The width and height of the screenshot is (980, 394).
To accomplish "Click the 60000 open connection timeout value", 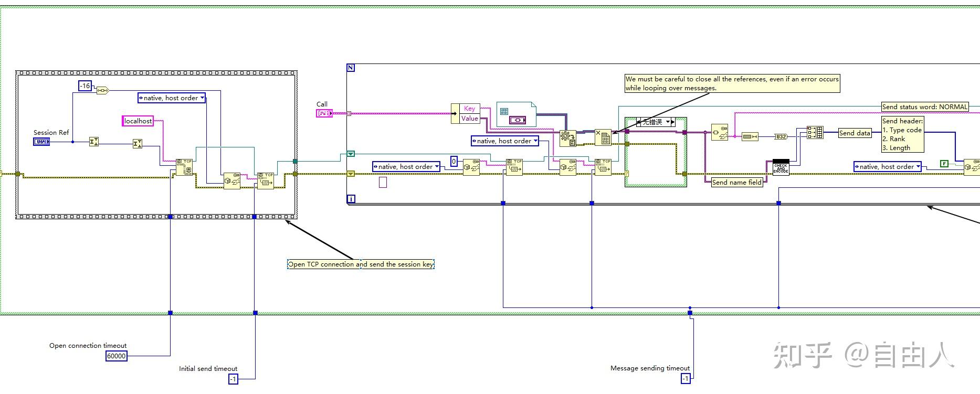I will (x=117, y=356).
